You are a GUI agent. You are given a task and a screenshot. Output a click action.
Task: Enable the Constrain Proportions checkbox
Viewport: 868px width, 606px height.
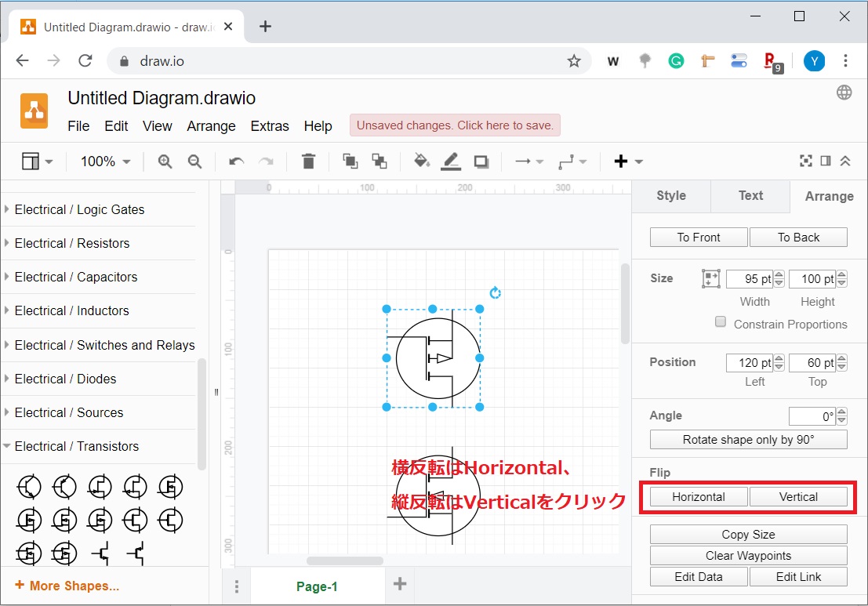721,322
